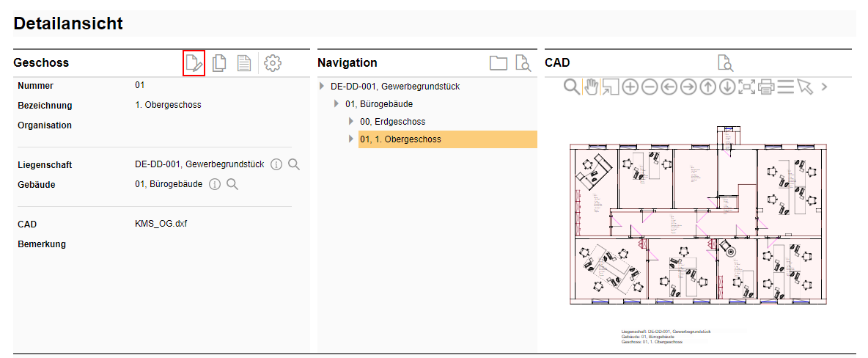Click the folder icon in Navigation header
The height and width of the screenshot is (358, 868).
click(499, 63)
